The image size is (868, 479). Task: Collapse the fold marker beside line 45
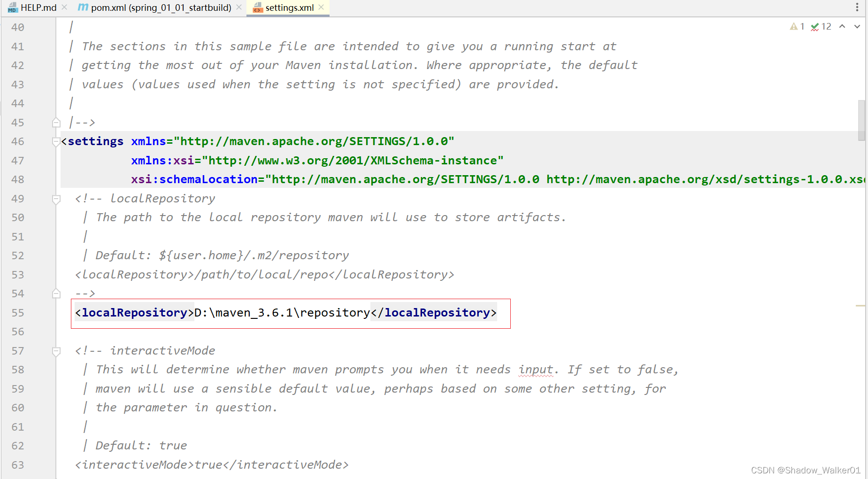pyautogui.click(x=56, y=122)
